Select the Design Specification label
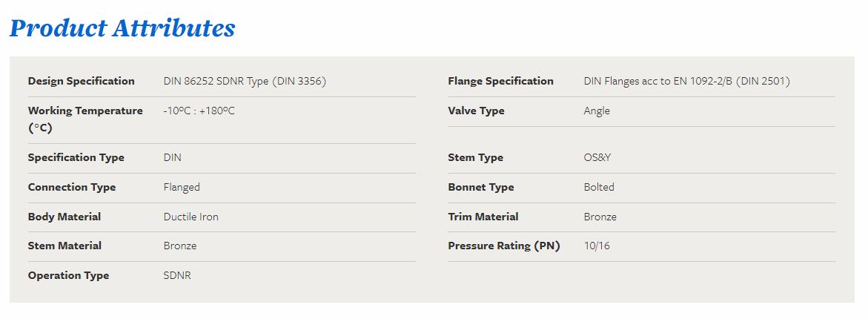The width and height of the screenshot is (868, 319). click(82, 81)
